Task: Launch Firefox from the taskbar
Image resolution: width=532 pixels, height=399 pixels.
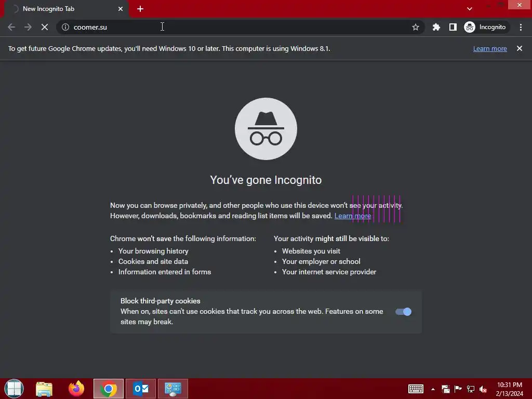Action: click(76, 389)
